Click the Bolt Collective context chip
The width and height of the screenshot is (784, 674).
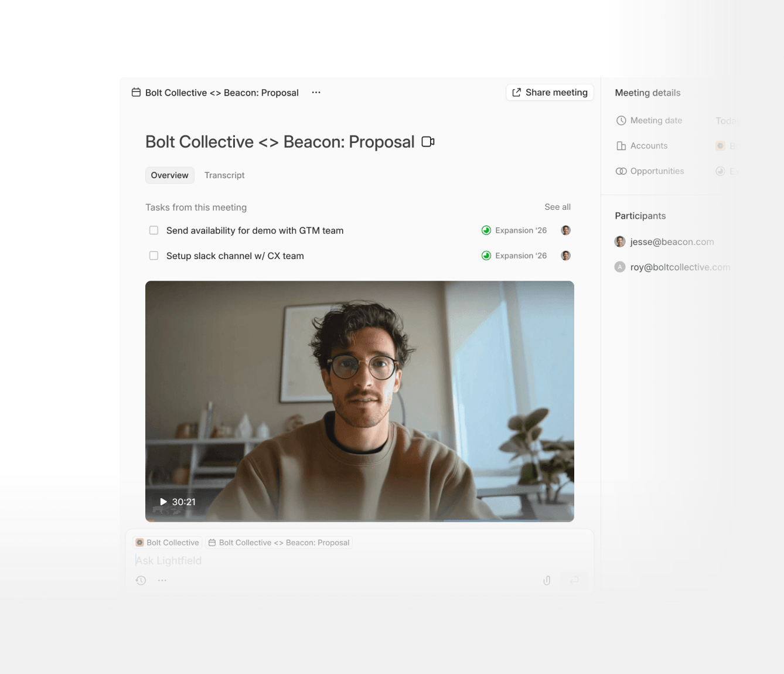168,543
